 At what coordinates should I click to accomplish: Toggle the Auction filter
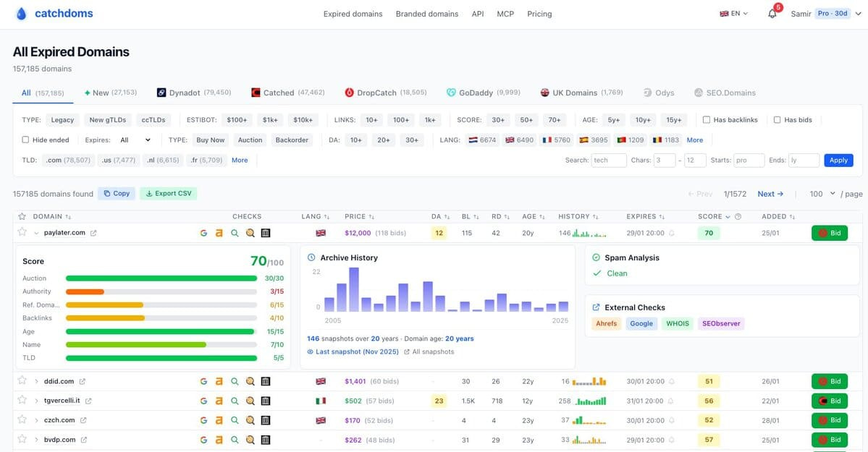[x=250, y=140]
